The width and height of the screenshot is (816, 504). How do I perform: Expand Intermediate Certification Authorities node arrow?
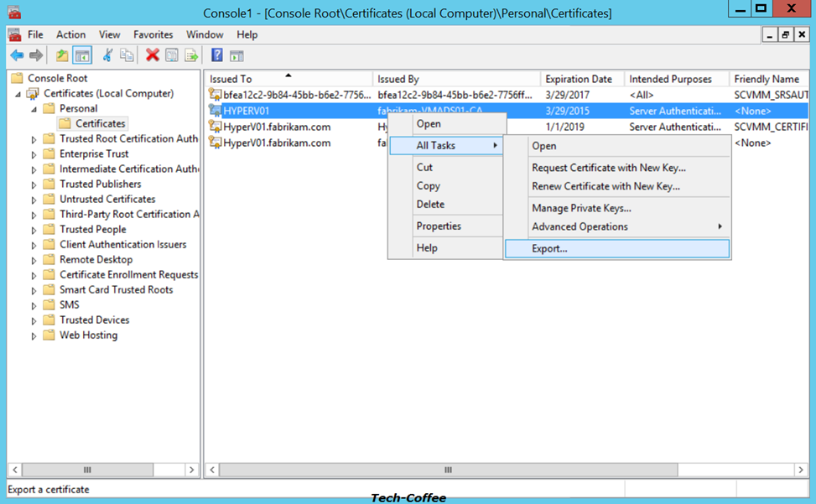(x=34, y=169)
